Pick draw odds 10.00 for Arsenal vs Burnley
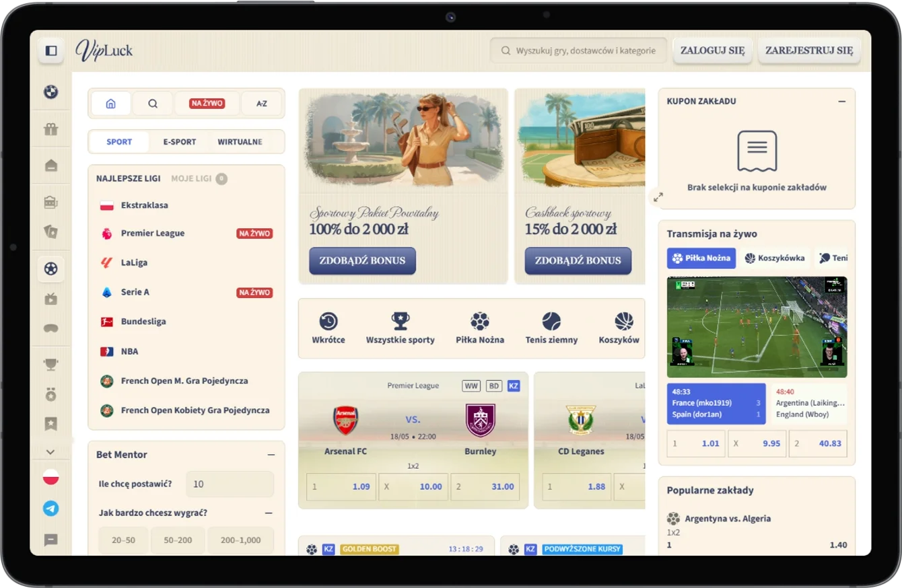902x588 pixels. click(413, 487)
